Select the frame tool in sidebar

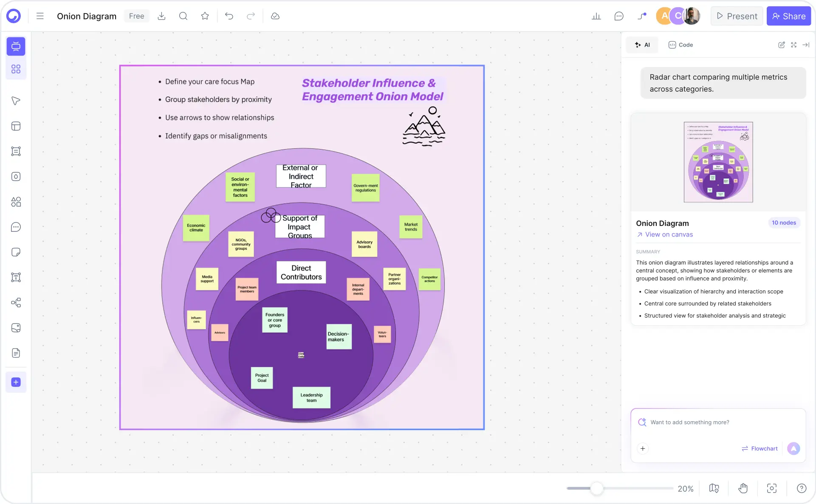[x=16, y=151]
